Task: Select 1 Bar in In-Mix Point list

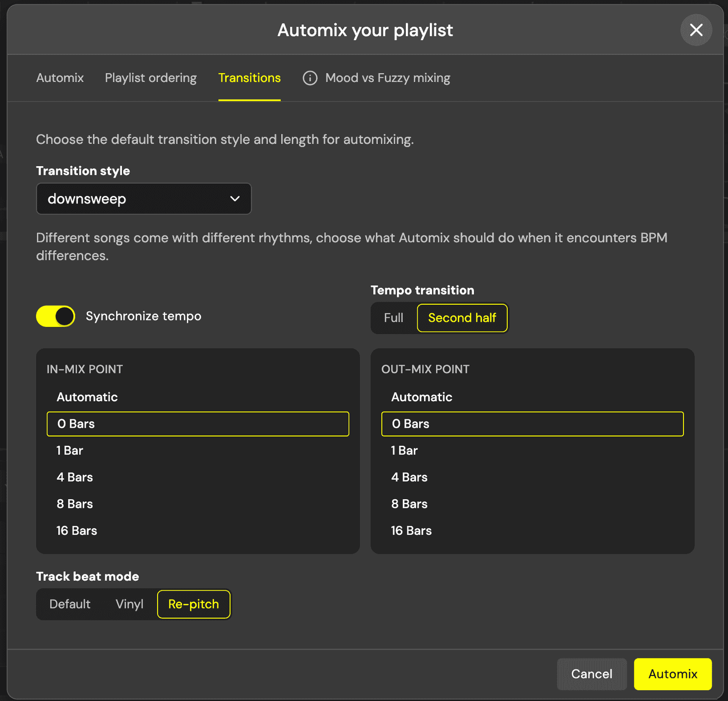Action: [x=70, y=450]
